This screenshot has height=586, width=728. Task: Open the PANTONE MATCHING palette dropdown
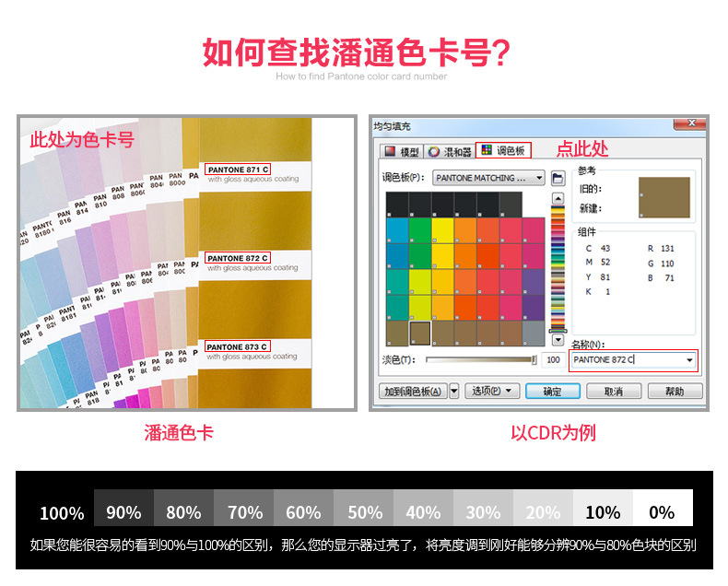tap(488, 178)
